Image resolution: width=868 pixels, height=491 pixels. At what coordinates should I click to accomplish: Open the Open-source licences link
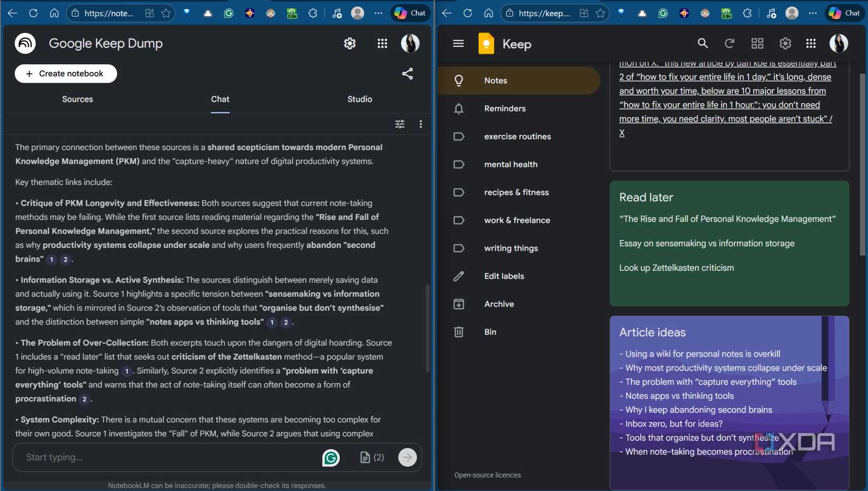488,475
